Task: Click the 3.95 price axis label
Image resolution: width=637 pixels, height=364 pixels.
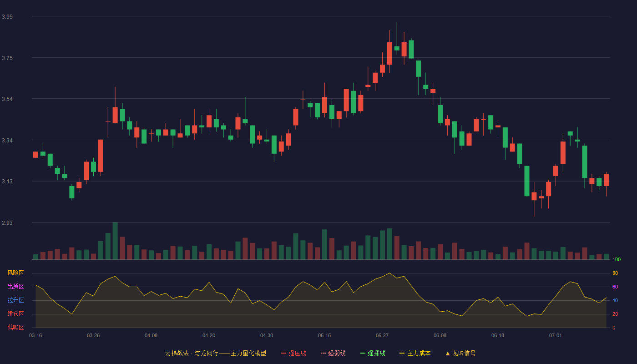Action: (x=7, y=17)
